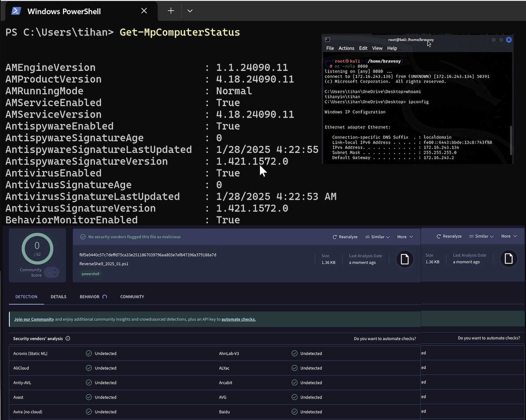Click 'Do you want to automate checks?' in background panel
Viewport: 526px width, 420px height.
[489, 338]
